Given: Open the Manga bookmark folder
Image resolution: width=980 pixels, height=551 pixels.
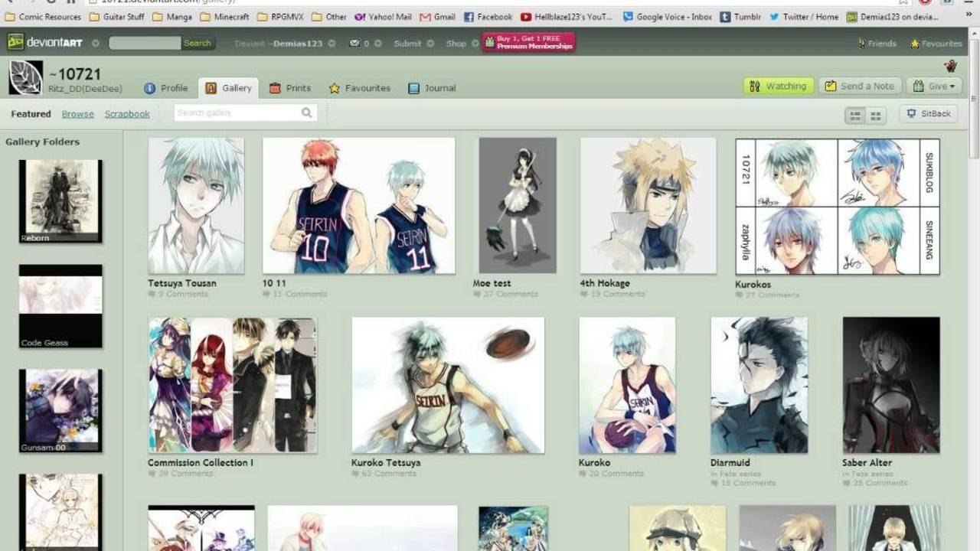Looking at the screenshot, I should [x=173, y=16].
